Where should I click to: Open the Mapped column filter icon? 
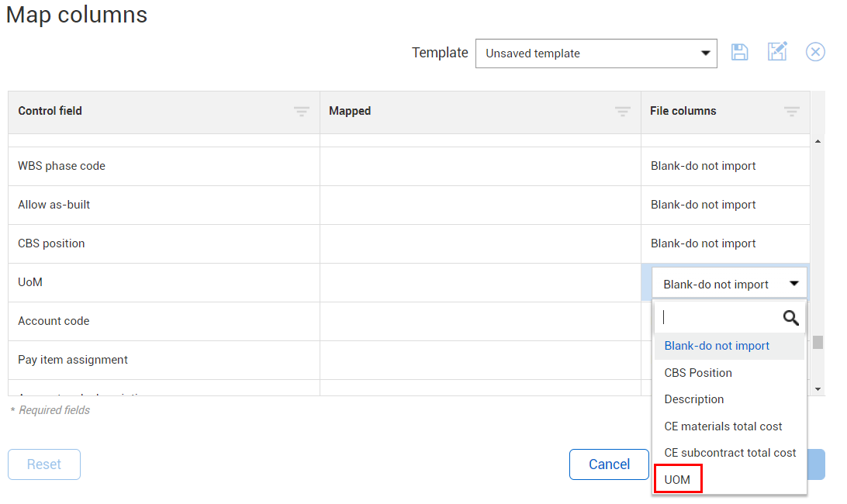click(x=623, y=112)
